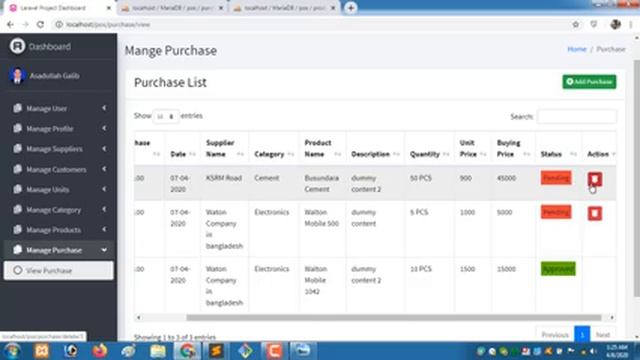Screen dimensions: 640x360
Task: Sort table by Unit Price column
Action: click(x=473, y=148)
